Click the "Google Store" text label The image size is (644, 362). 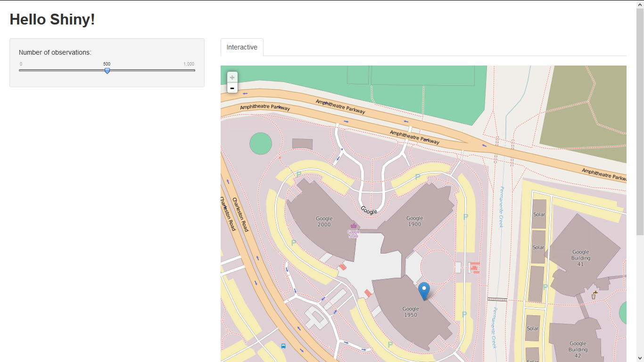click(x=354, y=234)
